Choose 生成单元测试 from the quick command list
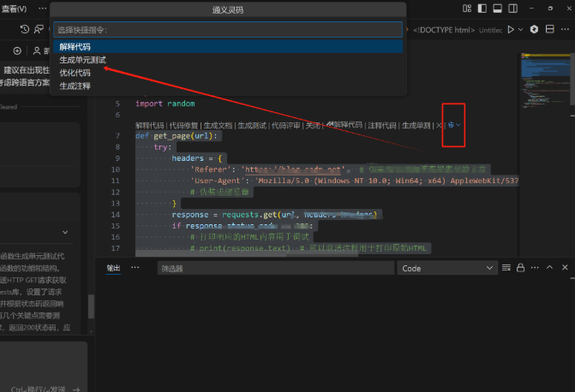Image resolution: width=575 pixels, height=392 pixels. tap(228, 60)
